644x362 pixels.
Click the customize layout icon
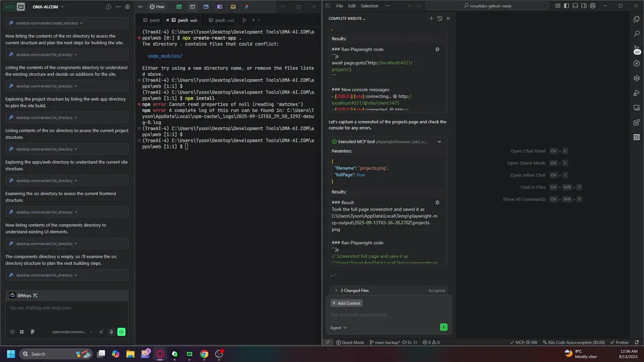coord(558,6)
